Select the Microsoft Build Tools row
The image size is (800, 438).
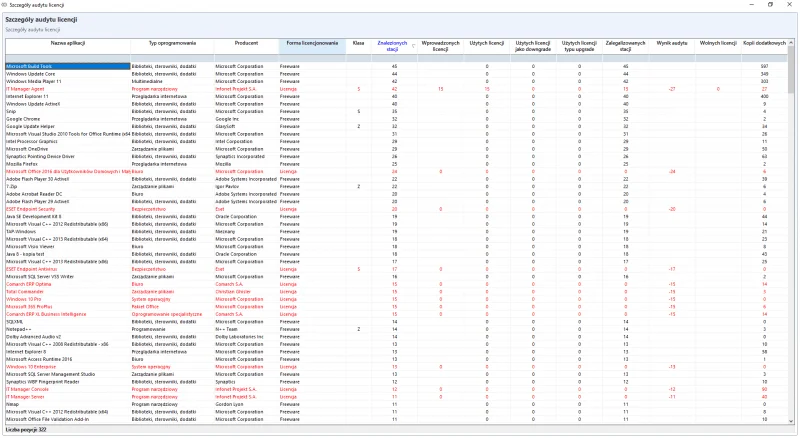396,66
